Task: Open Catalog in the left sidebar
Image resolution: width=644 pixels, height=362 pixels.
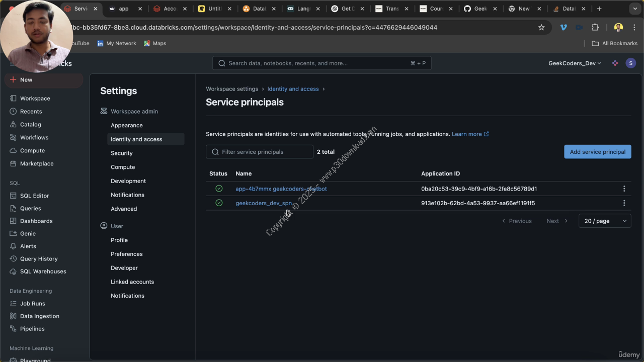Action: pos(30,125)
